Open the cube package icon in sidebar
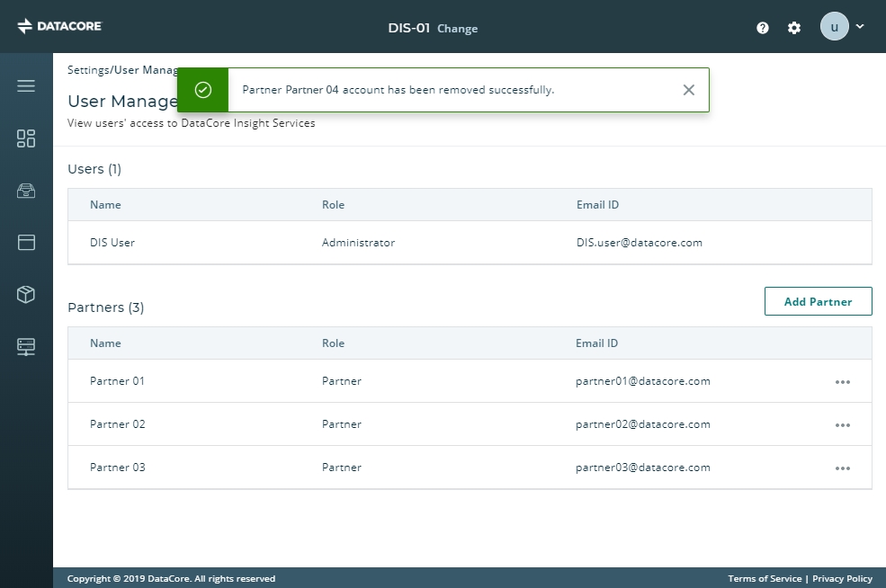Viewport: 886px width, 588px height. (x=26, y=294)
